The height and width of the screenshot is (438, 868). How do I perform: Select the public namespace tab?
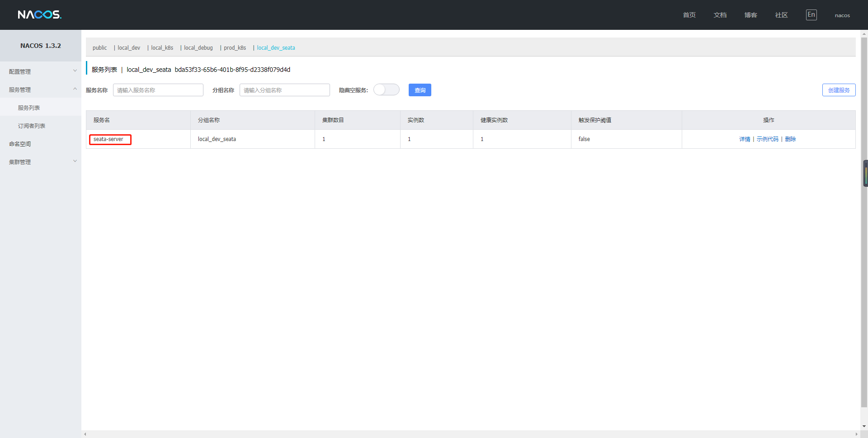point(100,47)
